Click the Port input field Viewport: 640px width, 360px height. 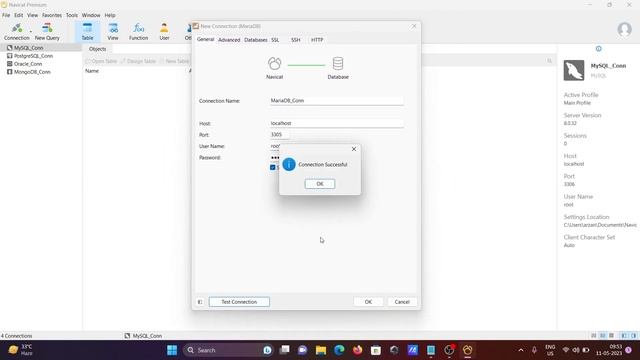coord(280,135)
